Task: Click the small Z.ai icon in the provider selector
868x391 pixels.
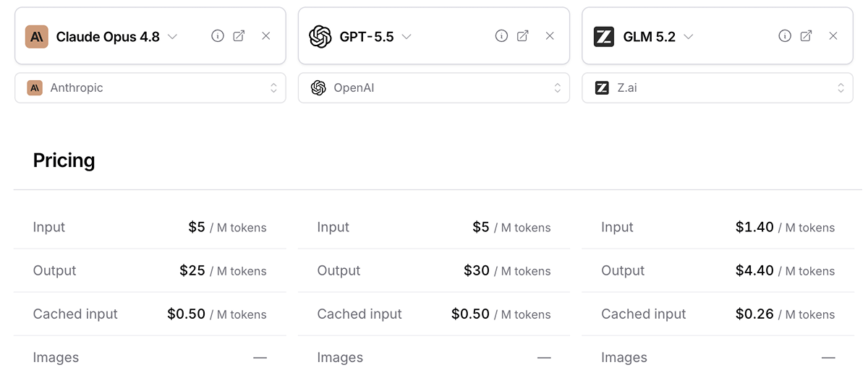Action: click(602, 88)
